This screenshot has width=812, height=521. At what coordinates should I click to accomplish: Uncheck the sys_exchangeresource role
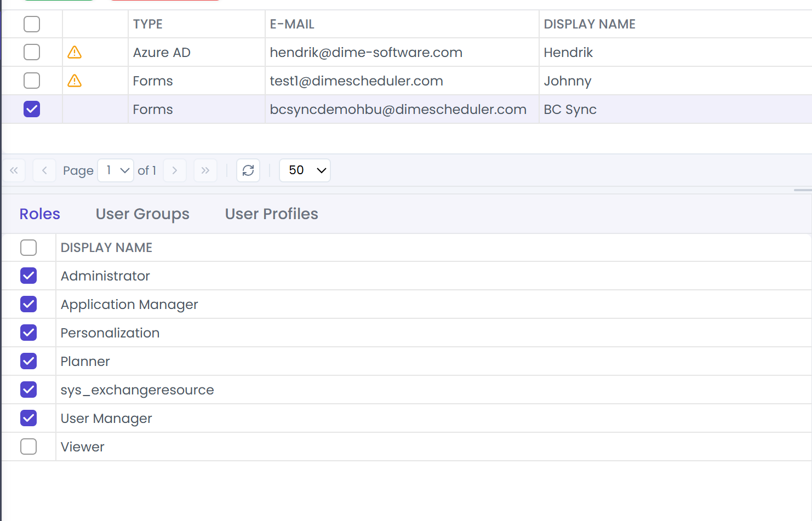[28, 390]
